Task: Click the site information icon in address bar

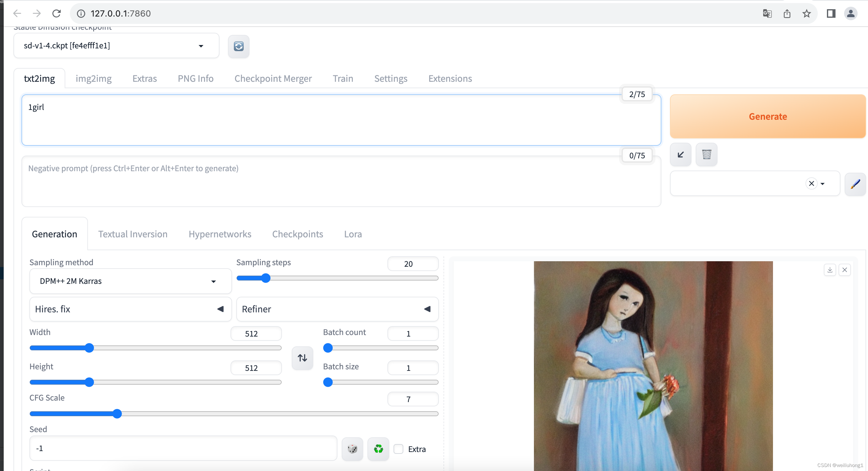Action: coord(81,13)
